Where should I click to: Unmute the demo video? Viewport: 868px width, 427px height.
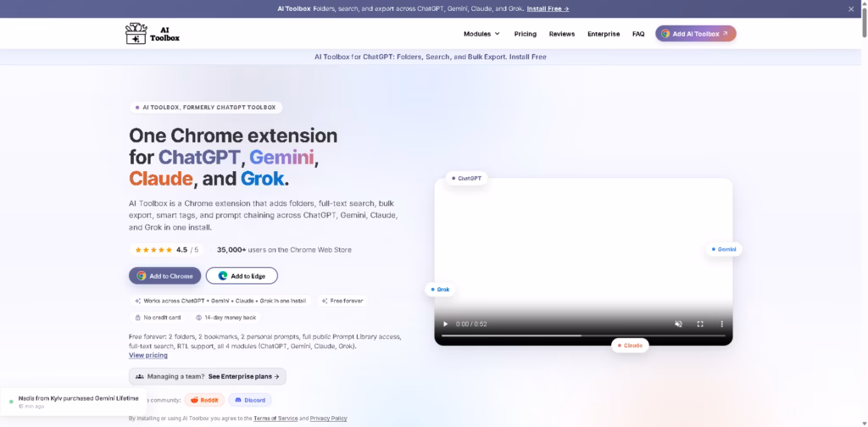(x=678, y=324)
